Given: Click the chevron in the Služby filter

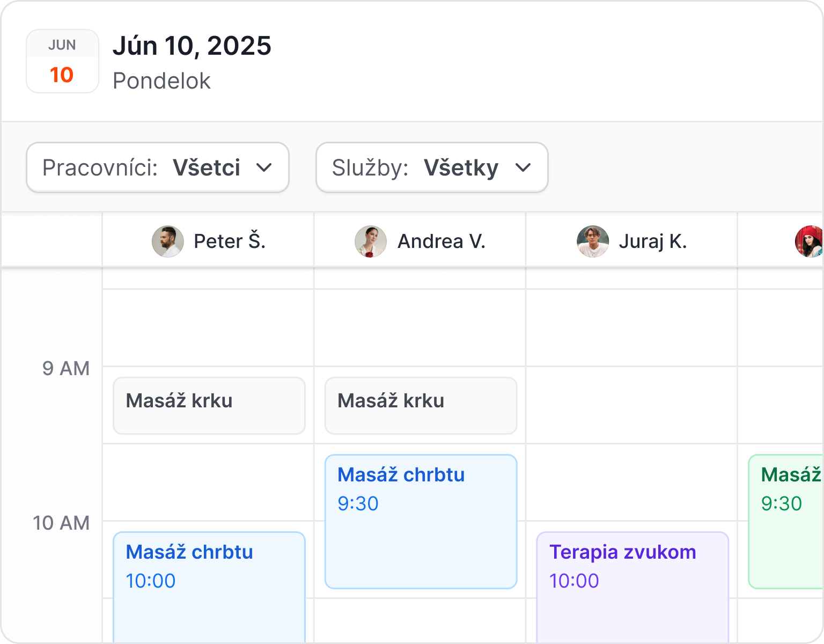Looking at the screenshot, I should tap(523, 167).
